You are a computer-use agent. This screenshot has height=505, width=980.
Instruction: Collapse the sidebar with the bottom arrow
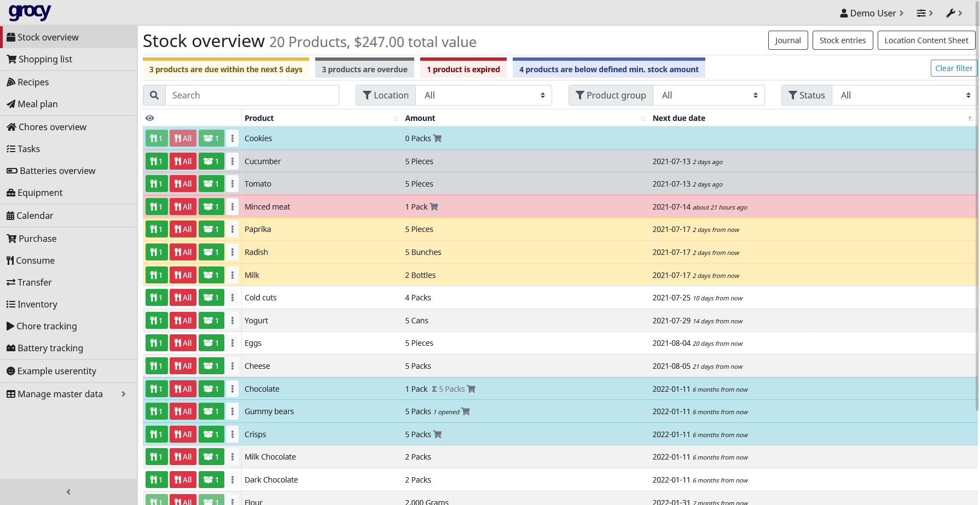68,492
